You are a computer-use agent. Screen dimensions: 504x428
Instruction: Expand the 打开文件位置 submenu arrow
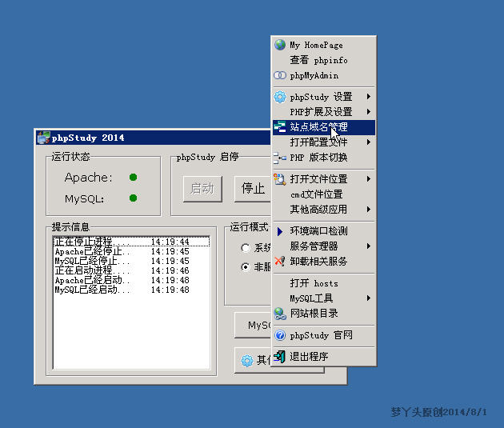click(369, 178)
